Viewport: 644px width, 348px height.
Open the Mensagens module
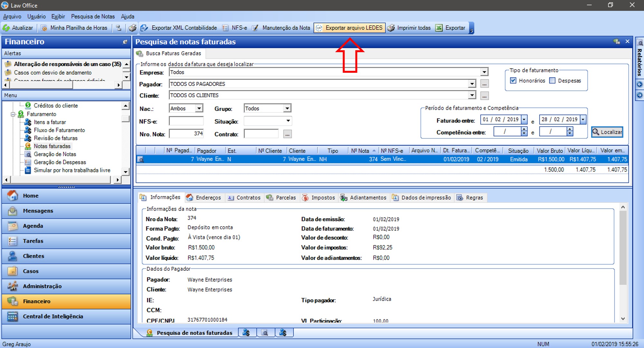66,211
